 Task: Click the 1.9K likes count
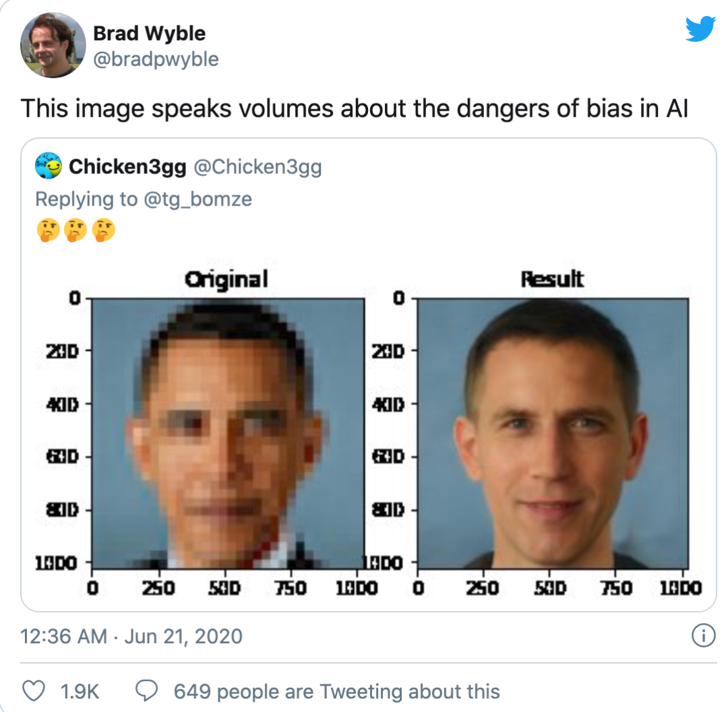pyautogui.click(x=80, y=692)
